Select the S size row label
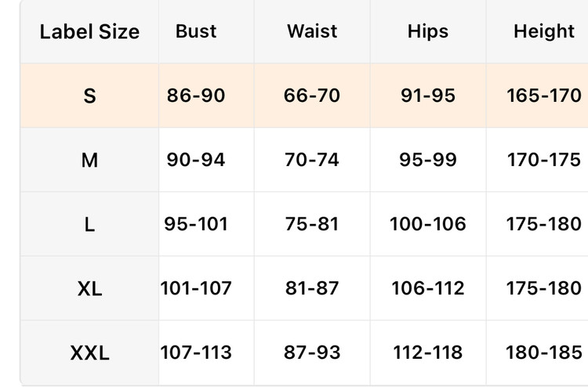 89,96
